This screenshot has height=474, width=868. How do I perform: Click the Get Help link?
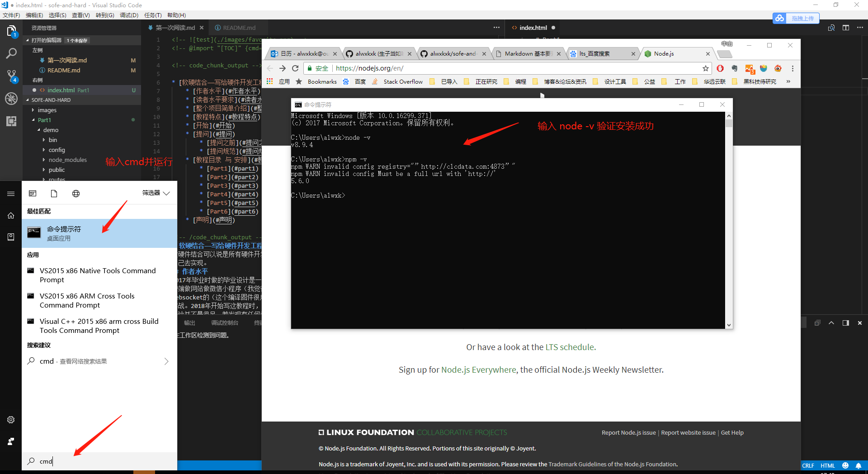point(732,432)
